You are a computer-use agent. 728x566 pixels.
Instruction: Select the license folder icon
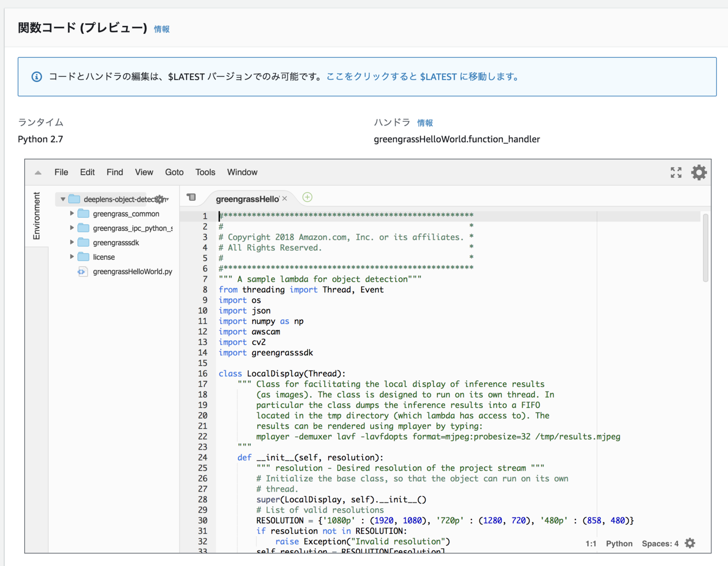[x=83, y=257]
